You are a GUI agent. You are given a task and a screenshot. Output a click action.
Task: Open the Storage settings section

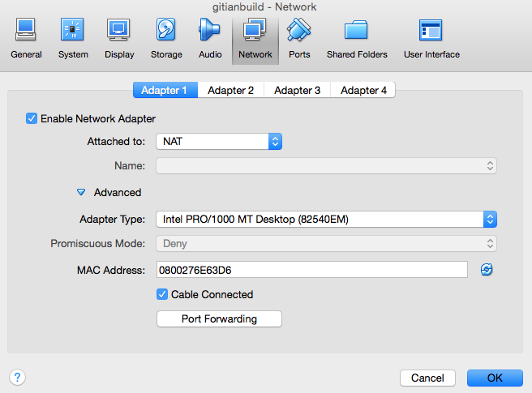166,39
